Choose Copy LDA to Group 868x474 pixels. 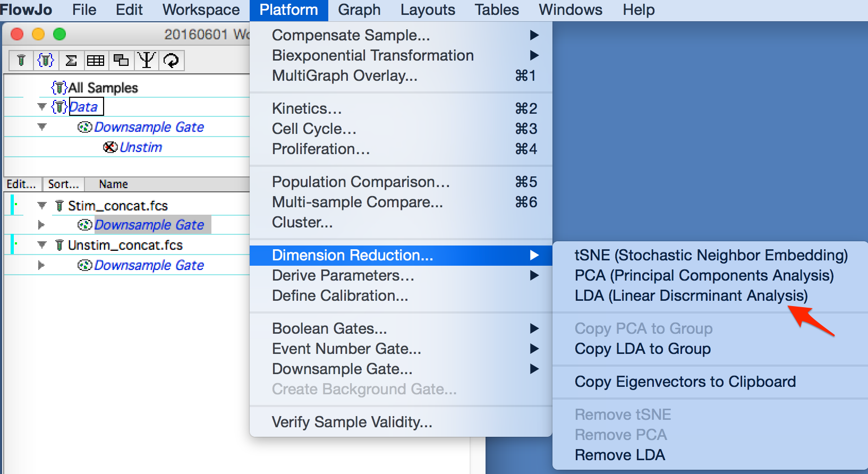click(x=711, y=349)
